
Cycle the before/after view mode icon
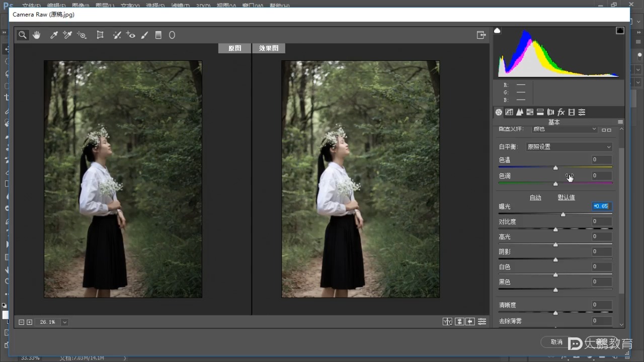click(x=447, y=322)
